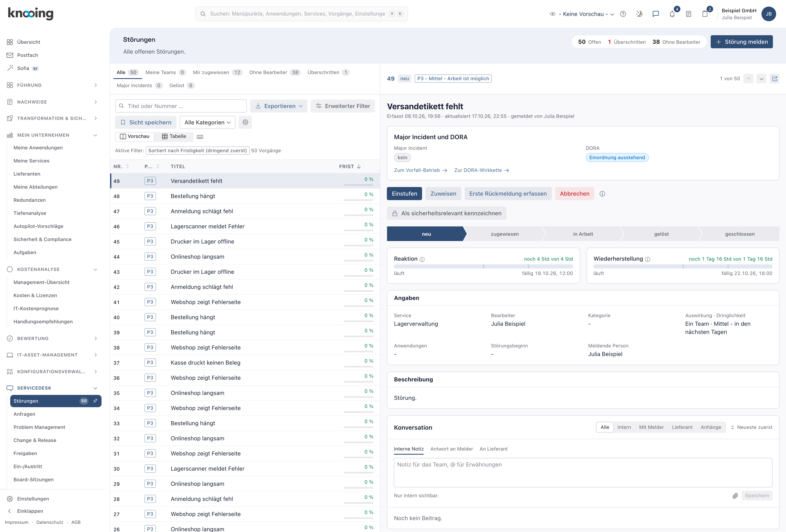Open the Exportieren dropdown
This screenshot has width=786, height=532.
coord(279,106)
